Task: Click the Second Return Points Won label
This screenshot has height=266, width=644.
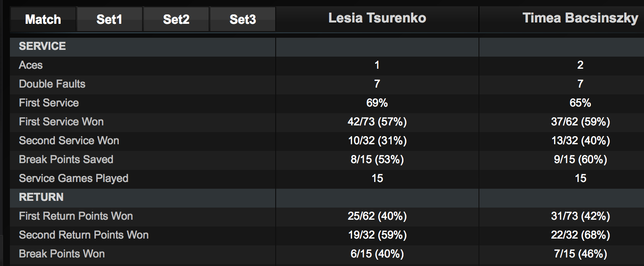Action: tap(84, 235)
